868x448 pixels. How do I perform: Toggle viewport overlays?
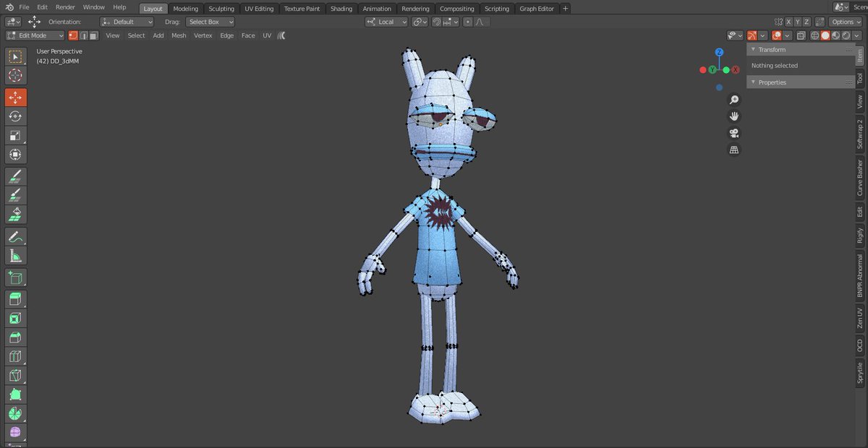tap(777, 35)
